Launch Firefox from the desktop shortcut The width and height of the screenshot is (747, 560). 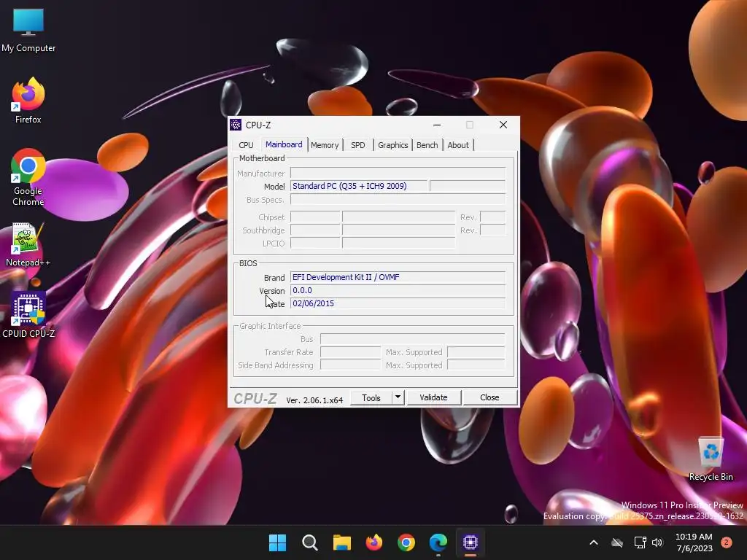coord(28,101)
